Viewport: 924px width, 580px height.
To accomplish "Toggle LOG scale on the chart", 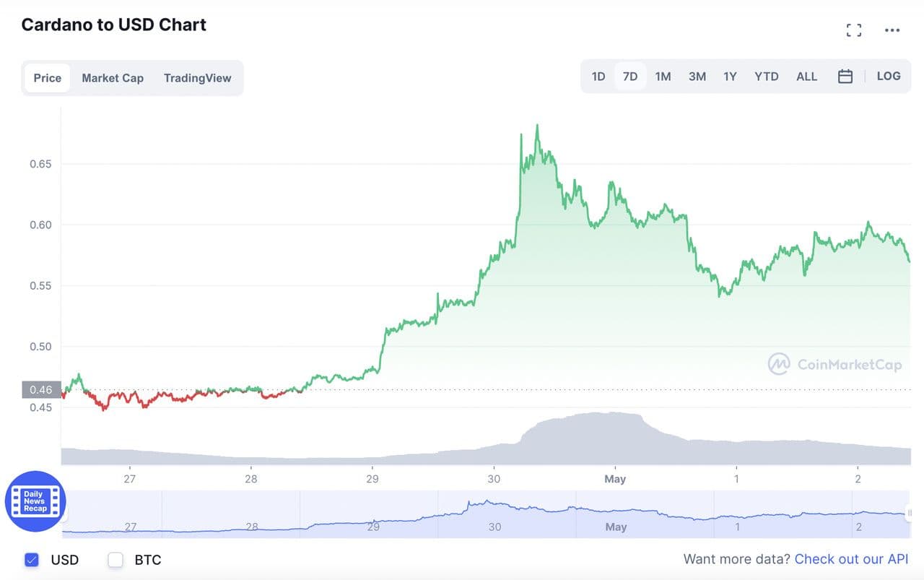I will tap(889, 76).
